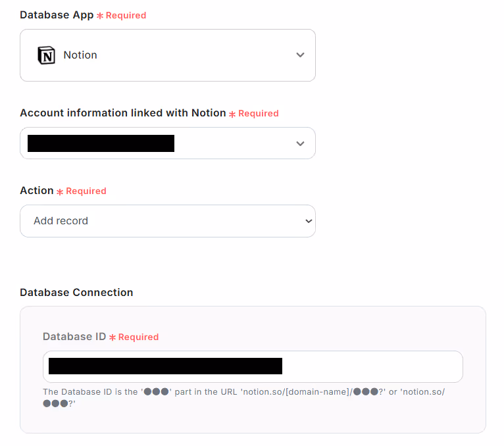Open the Action dropdown showing Add record

pos(168,221)
